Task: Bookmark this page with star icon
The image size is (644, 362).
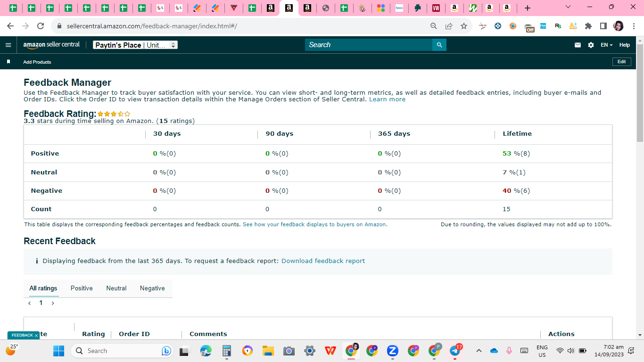Action: (464, 26)
